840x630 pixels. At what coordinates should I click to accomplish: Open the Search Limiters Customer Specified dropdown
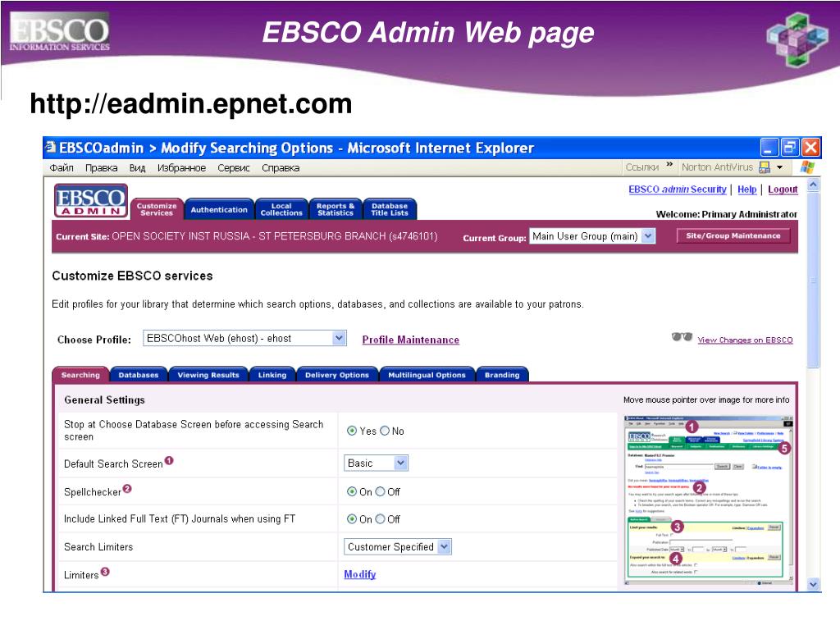click(x=398, y=546)
